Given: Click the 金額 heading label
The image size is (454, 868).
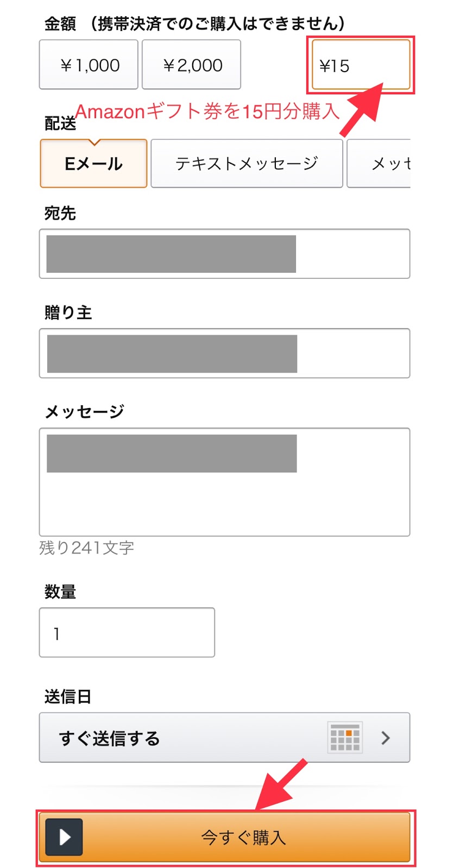Looking at the screenshot, I should 60,23.
